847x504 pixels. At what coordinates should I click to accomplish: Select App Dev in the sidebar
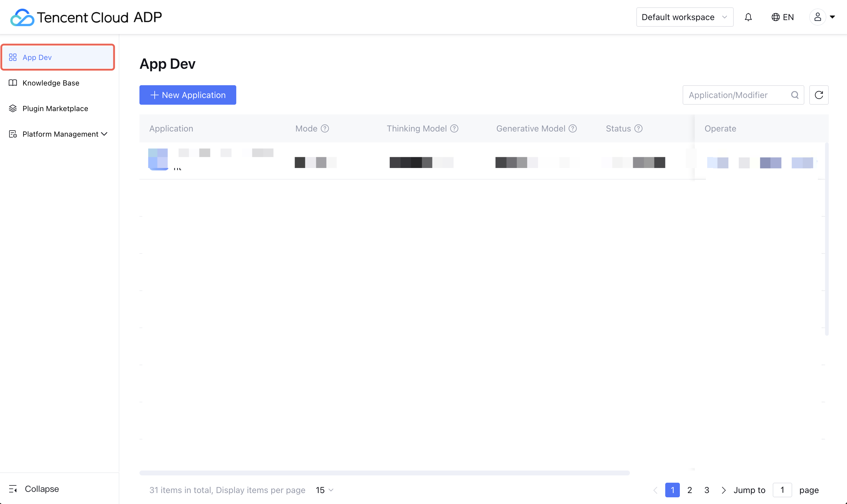(37, 58)
